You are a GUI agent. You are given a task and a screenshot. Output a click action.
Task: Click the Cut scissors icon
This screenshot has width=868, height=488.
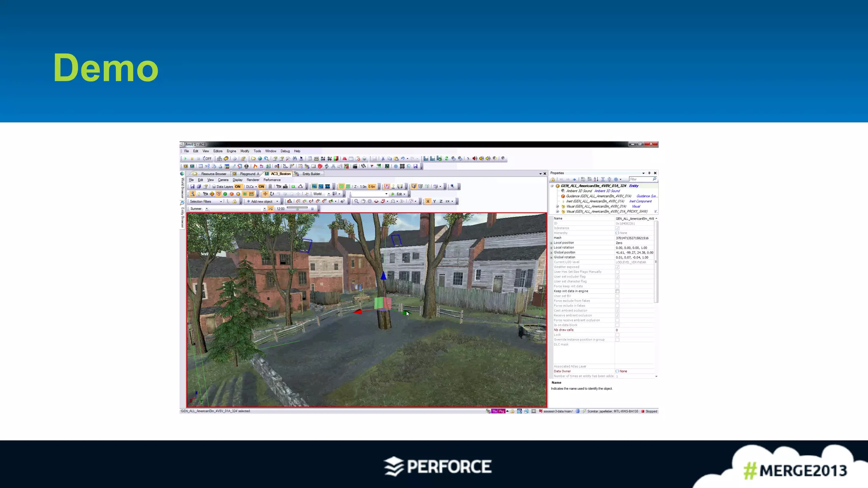point(383,158)
